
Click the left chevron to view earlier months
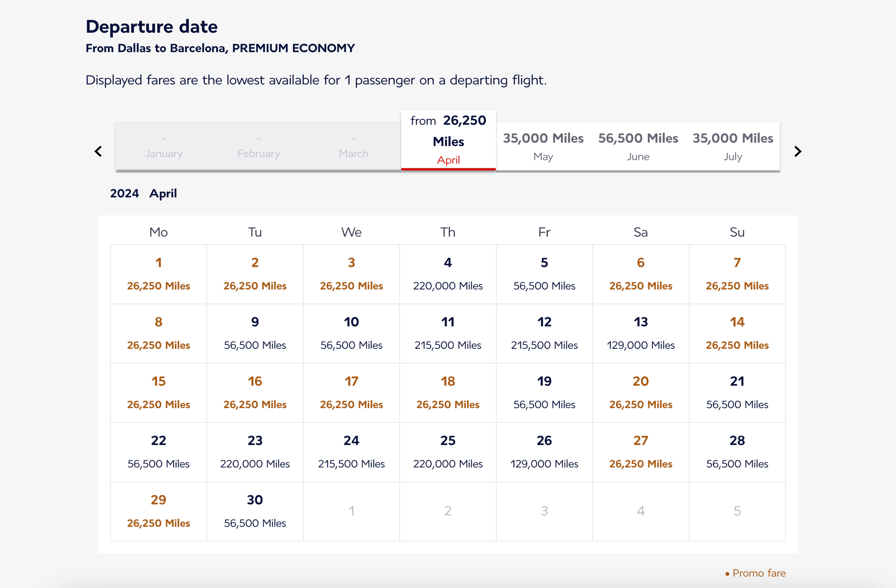coord(98,151)
